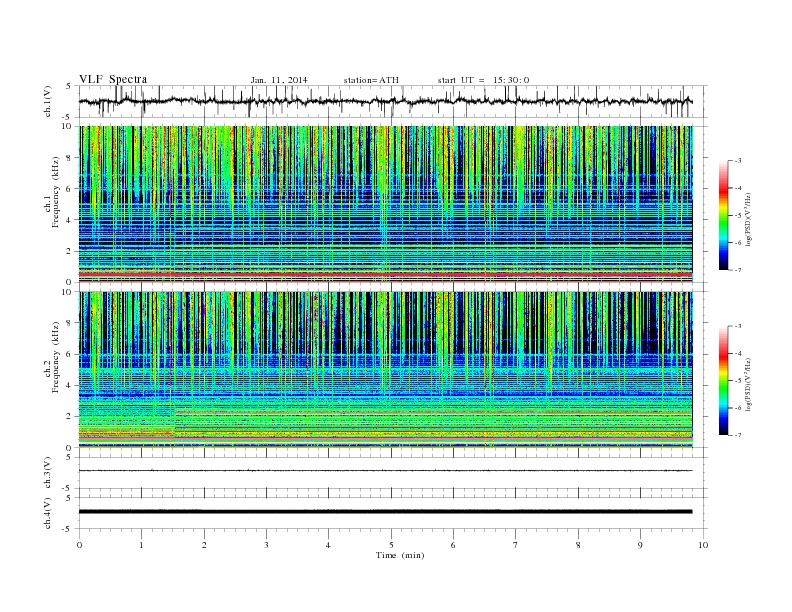Click the ch.2 spectrogram color scale bar
792x612 pixels.
[724, 380]
